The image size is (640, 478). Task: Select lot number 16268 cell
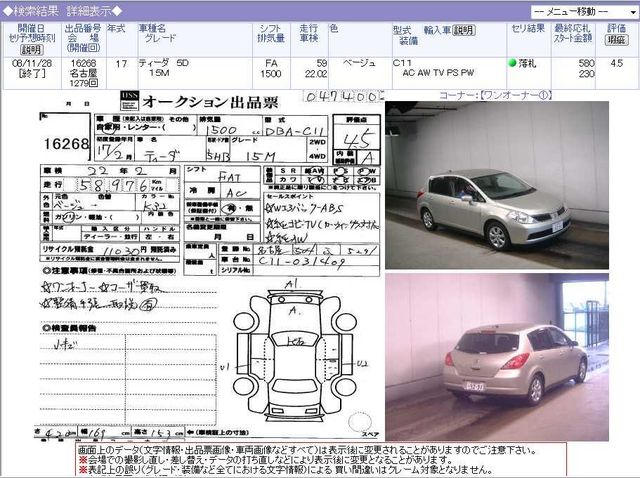tap(83, 63)
